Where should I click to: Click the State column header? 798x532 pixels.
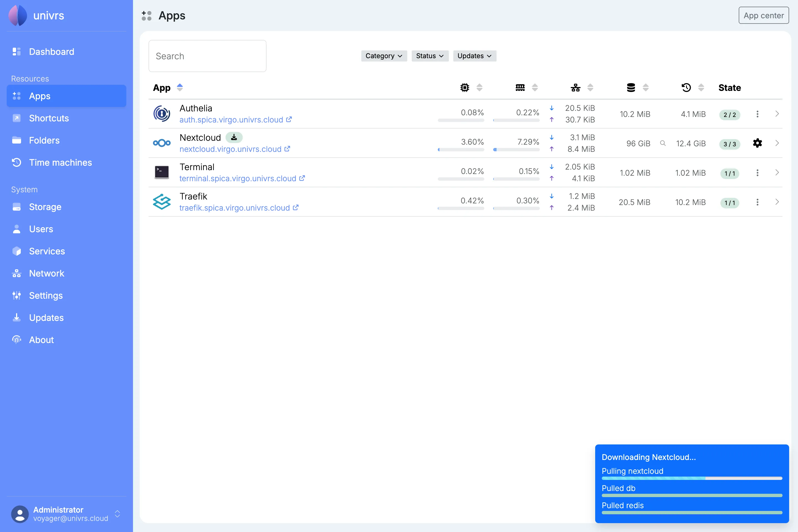(x=730, y=88)
